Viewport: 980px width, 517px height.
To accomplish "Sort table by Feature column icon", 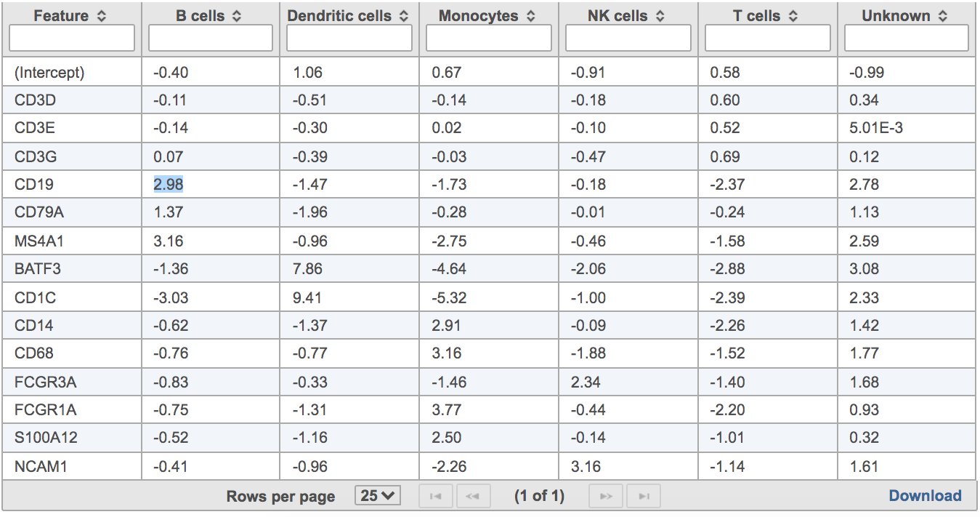I will click(101, 16).
